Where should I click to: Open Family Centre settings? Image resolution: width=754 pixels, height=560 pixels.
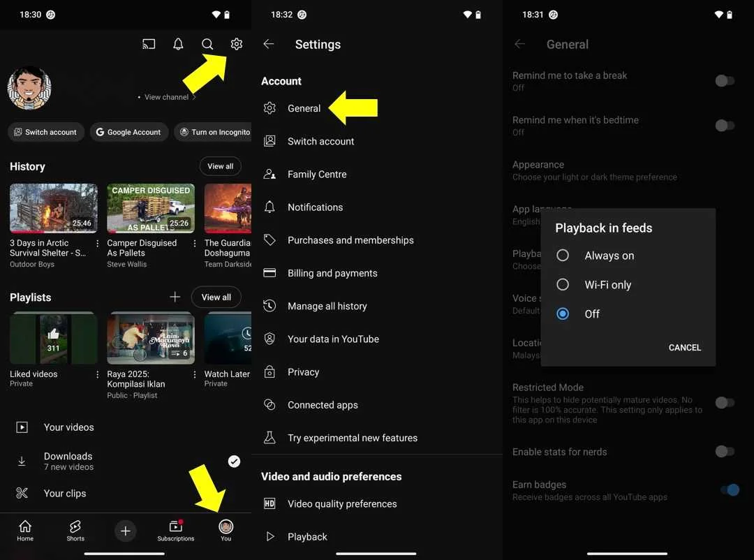(377, 174)
